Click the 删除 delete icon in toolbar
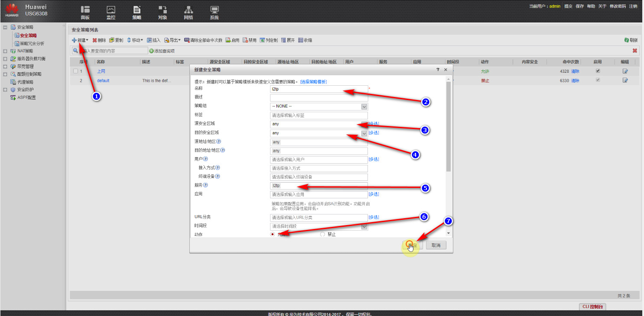 point(94,40)
